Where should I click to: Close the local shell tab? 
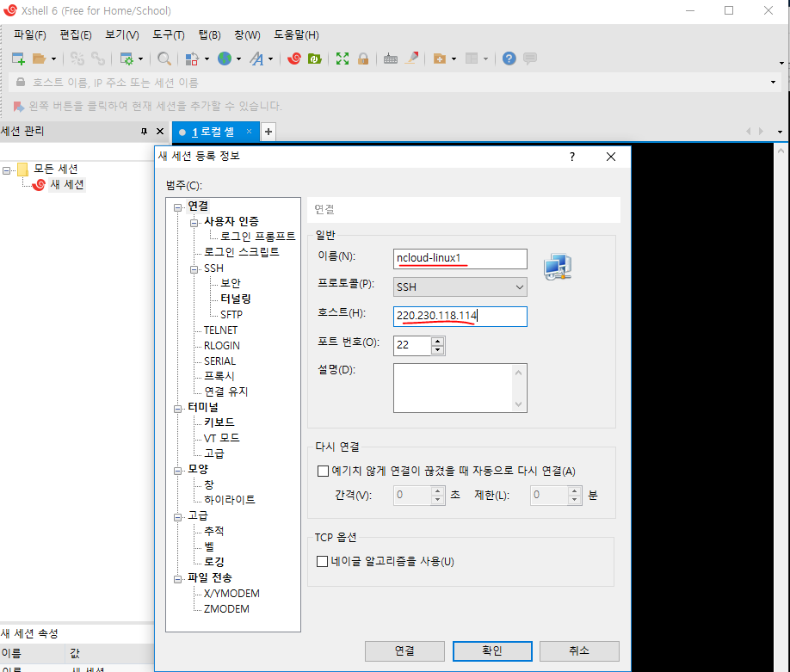click(x=249, y=132)
